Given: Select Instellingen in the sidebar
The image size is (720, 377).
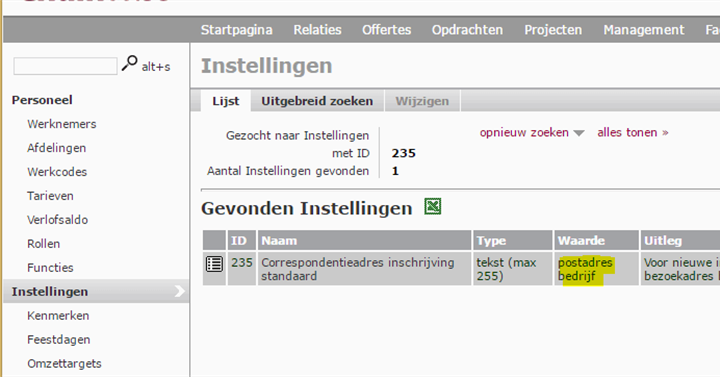Looking at the screenshot, I should 96,291.
